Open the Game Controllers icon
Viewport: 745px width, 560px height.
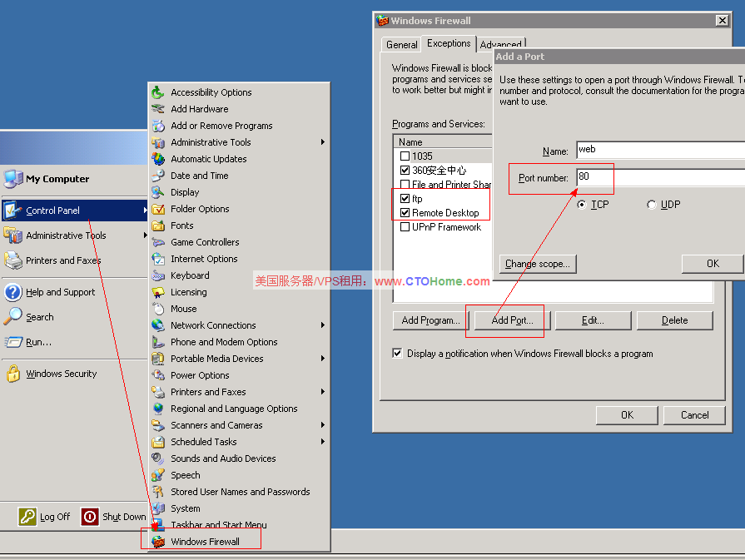pyautogui.click(x=158, y=242)
